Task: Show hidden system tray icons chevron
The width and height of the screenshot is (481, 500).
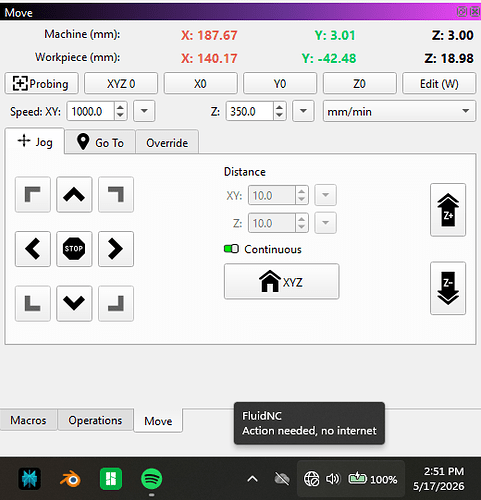Action: [252, 479]
